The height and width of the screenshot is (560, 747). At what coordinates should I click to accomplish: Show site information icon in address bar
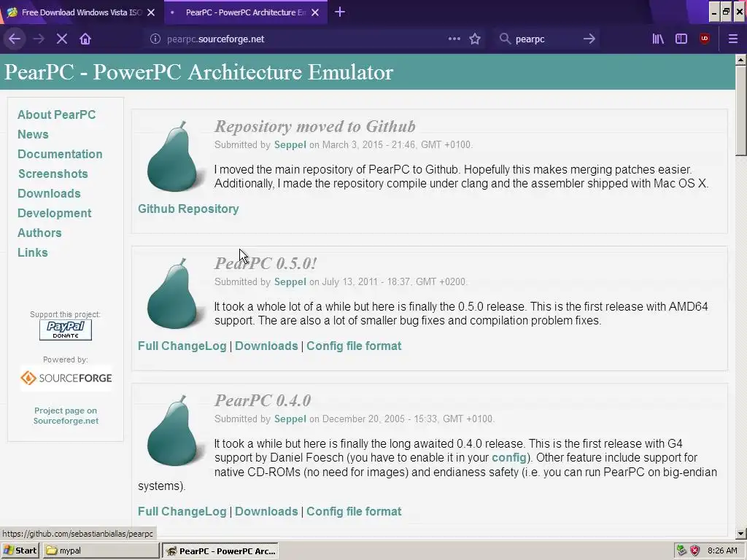click(155, 39)
